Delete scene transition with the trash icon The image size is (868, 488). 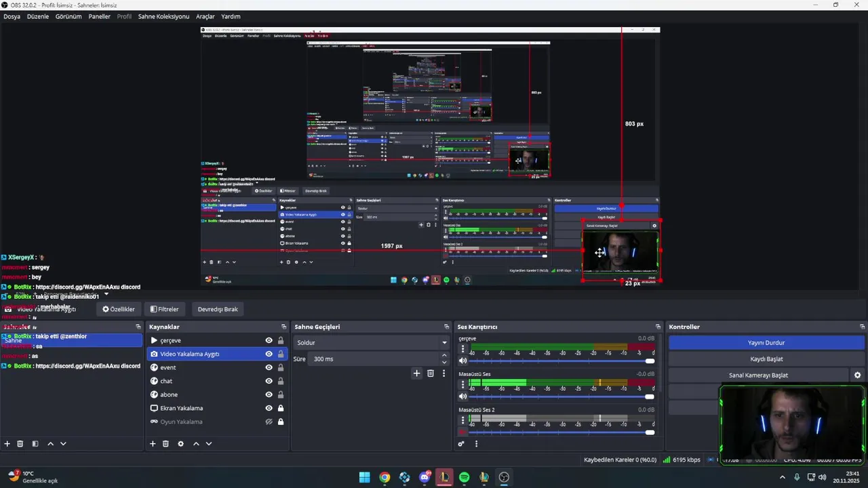coord(431,373)
